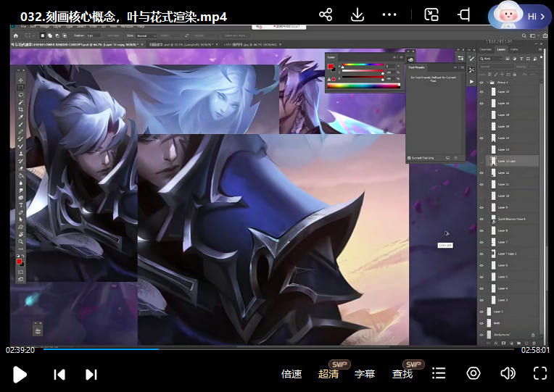Open the 超清 video quality selector
The image size is (554, 392).
pyautogui.click(x=328, y=374)
